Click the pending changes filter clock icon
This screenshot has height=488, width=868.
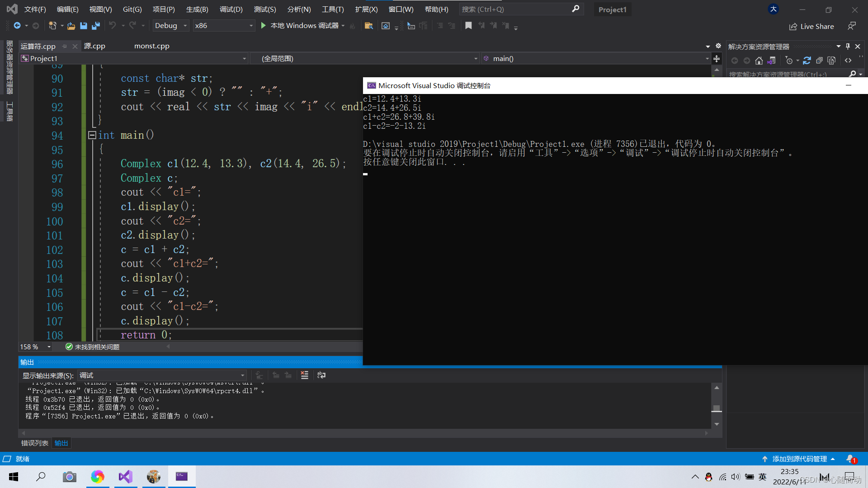click(789, 60)
